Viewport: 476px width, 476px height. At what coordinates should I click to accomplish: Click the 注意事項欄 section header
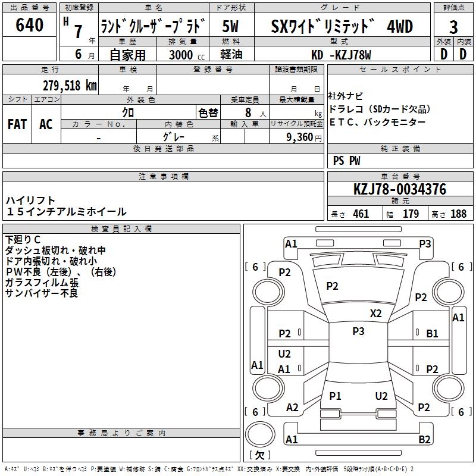coord(164,177)
